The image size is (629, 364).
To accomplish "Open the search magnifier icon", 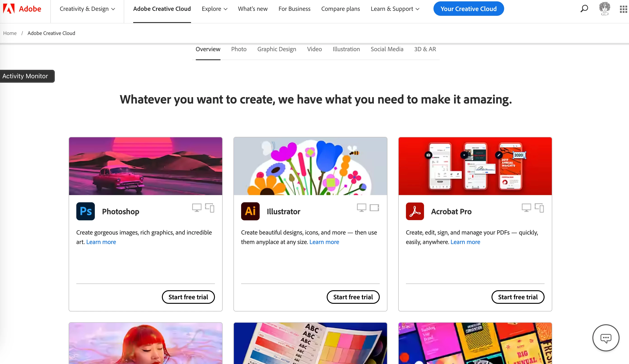I will pyautogui.click(x=584, y=9).
